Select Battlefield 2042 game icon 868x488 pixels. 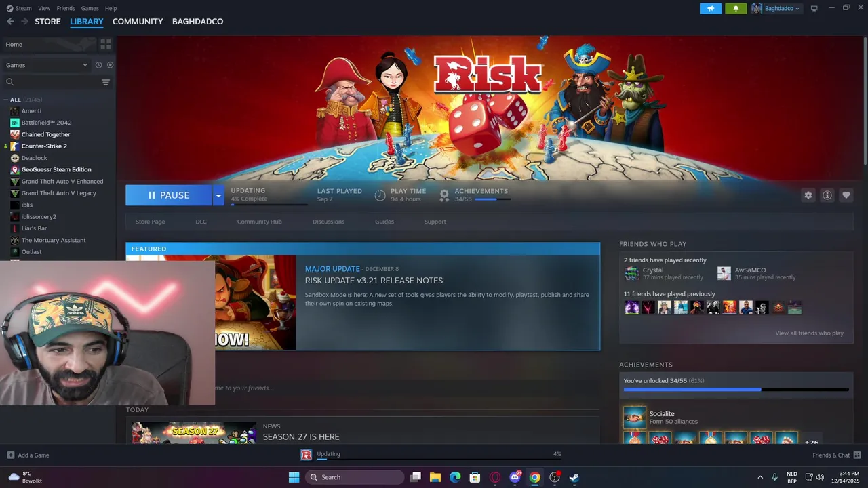click(15, 123)
